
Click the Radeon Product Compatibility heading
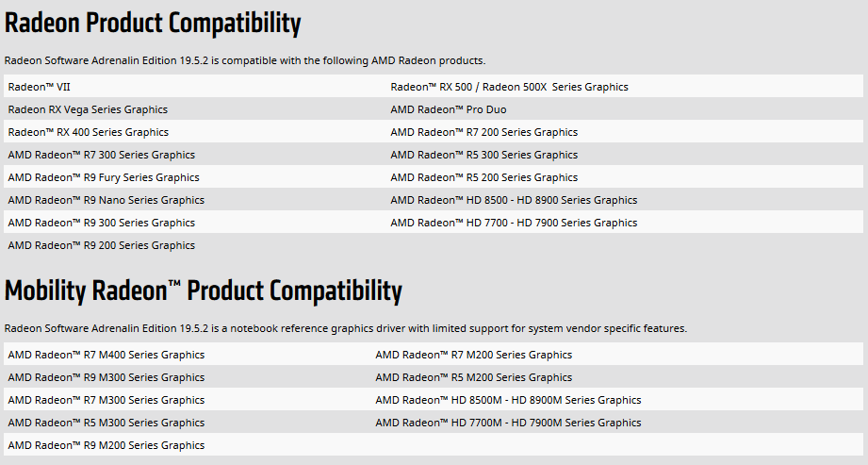(x=153, y=24)
